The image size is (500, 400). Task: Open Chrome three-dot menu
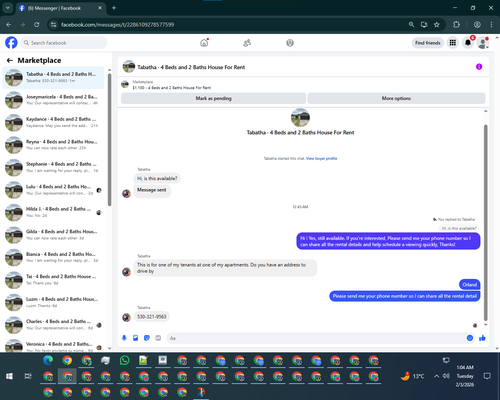(x=491, y=24)
